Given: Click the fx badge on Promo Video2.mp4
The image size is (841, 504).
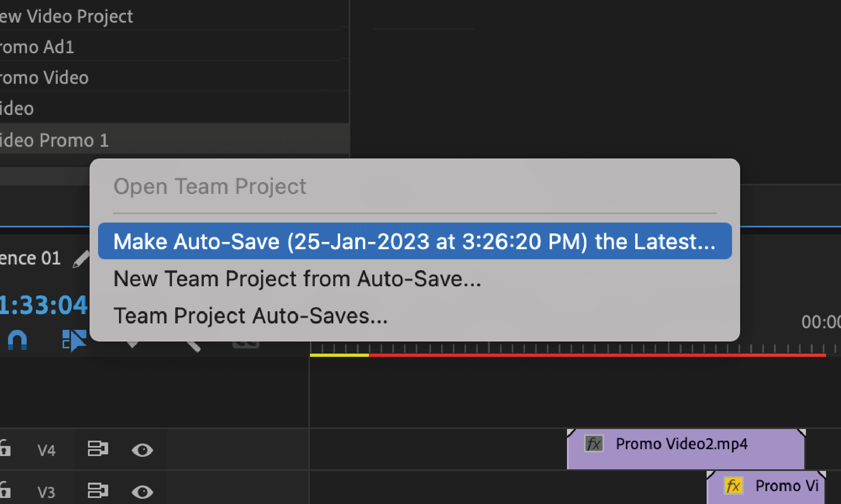Looking at the screenshot, I should click(594, 443).
